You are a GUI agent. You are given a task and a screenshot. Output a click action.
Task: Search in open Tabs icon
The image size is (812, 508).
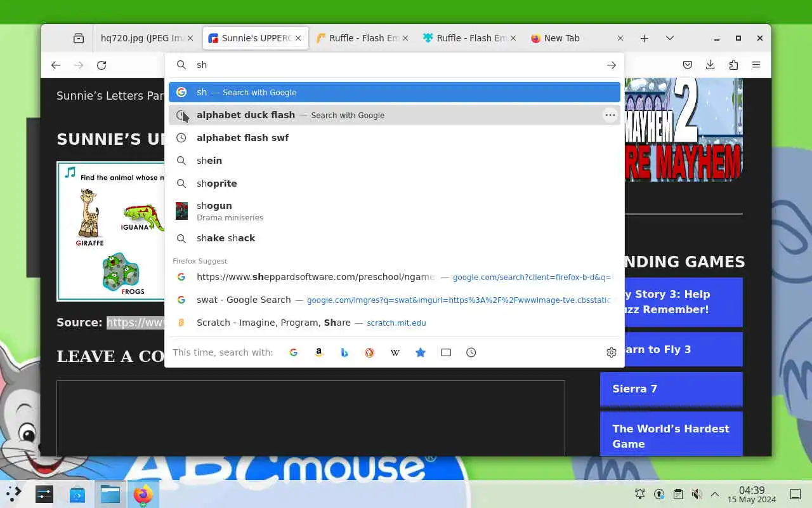[x=446, y=352]
